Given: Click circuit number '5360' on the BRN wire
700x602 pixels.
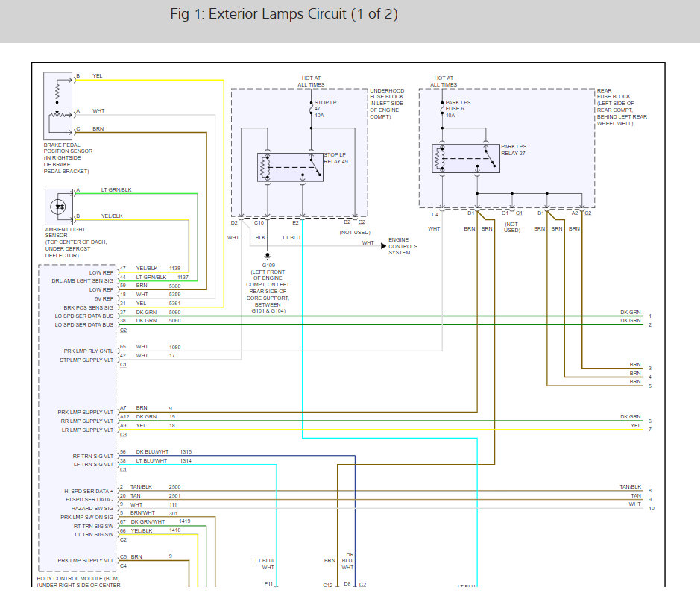Looking at the screenshot, I should pyautogui.click(x=175, y=286).
